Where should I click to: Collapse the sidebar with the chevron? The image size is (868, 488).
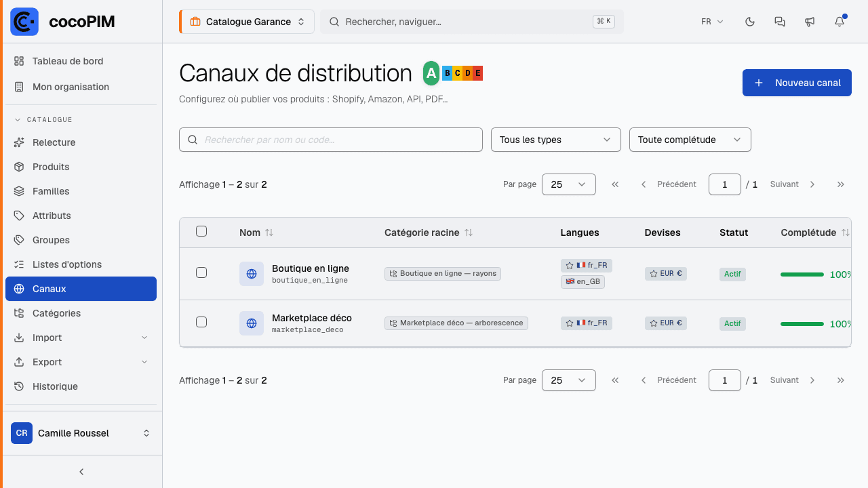(x=81, y=472)
